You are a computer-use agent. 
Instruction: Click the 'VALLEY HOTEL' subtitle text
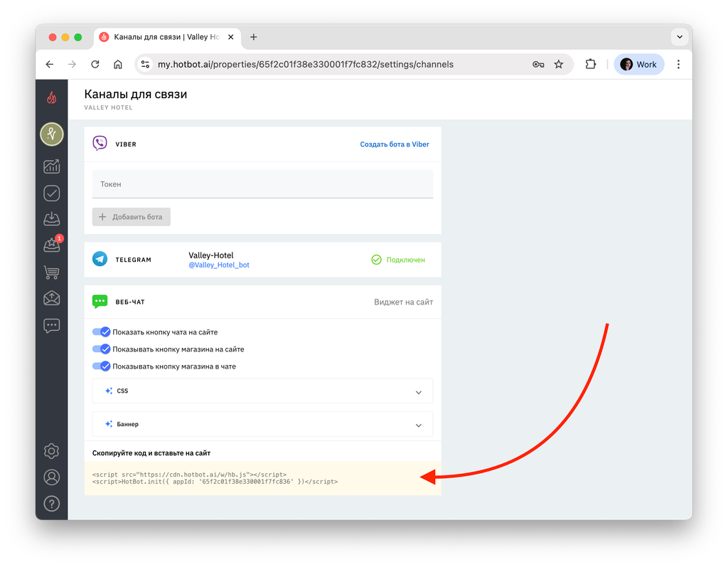pyautogui.click(x=108, y=107)
